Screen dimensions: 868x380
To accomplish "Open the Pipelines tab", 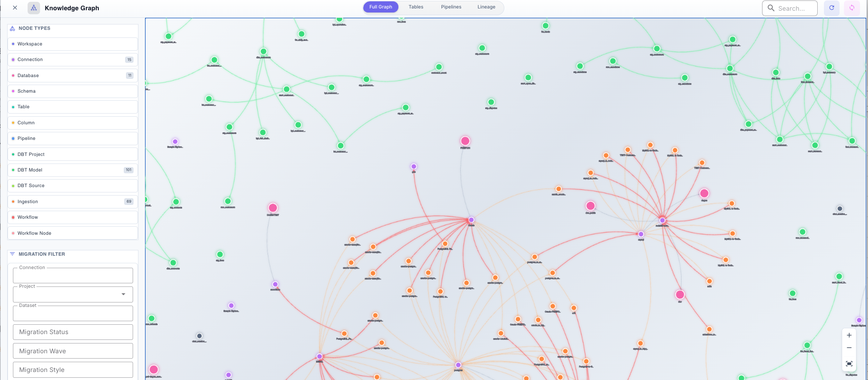I will pos(451,7).
